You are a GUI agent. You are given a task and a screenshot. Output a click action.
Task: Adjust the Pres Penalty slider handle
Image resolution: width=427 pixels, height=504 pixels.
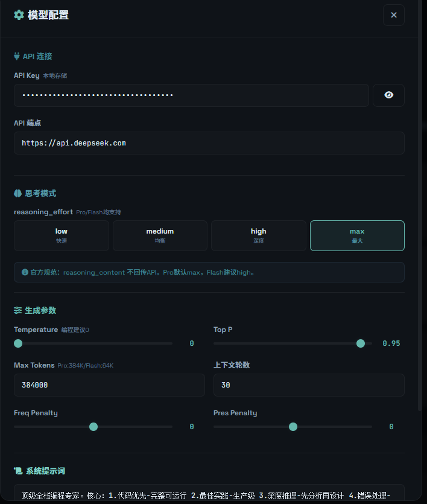pos(293,427)
